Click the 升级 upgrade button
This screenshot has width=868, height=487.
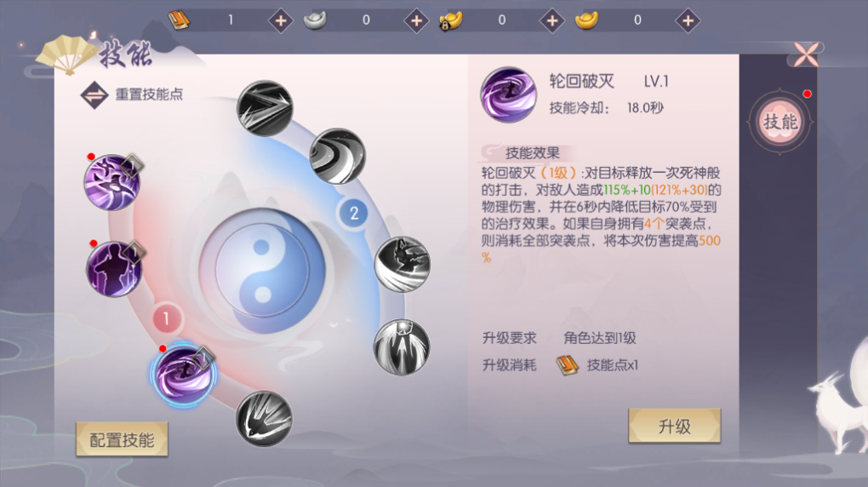674,426
